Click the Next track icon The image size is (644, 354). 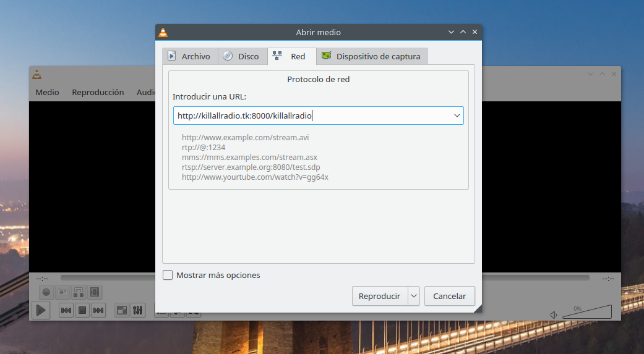pyautogui.click(x=98, y=310)
